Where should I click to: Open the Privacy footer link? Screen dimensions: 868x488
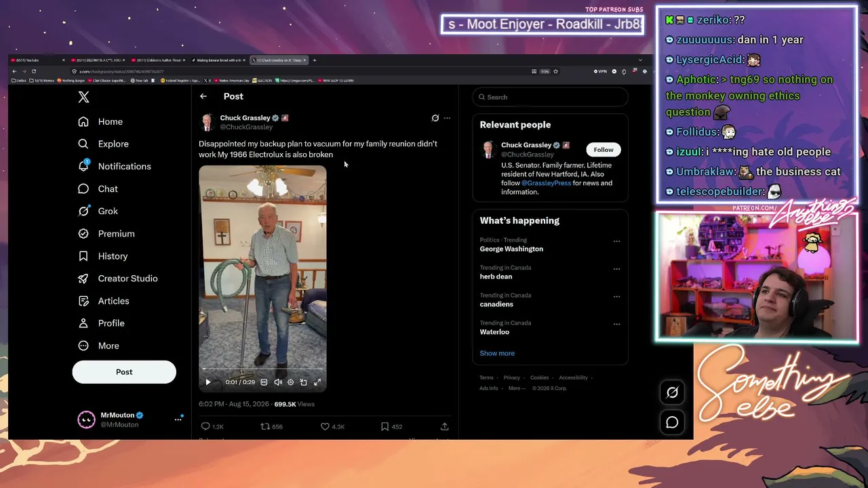[x=512, y=378]
